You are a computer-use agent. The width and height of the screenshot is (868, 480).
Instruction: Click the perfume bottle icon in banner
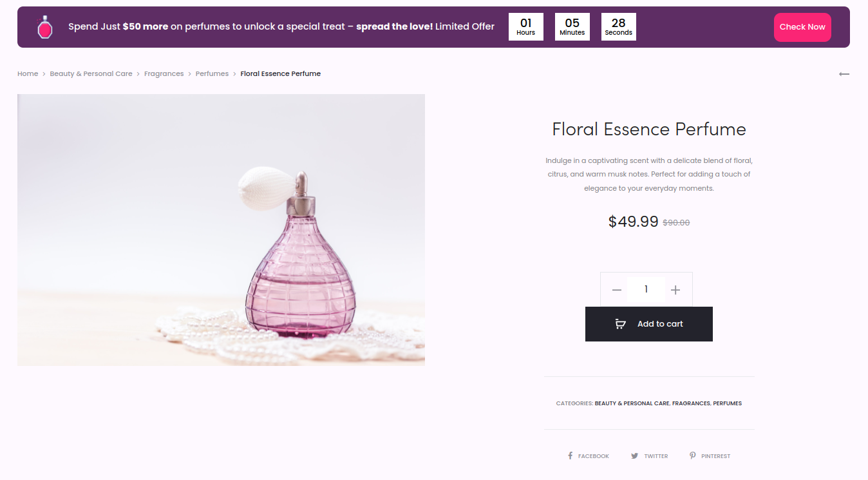[x=44, y=27]
